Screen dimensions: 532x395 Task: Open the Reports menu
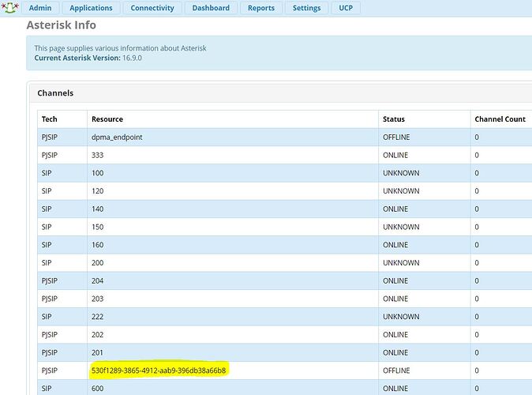point(260,8)
